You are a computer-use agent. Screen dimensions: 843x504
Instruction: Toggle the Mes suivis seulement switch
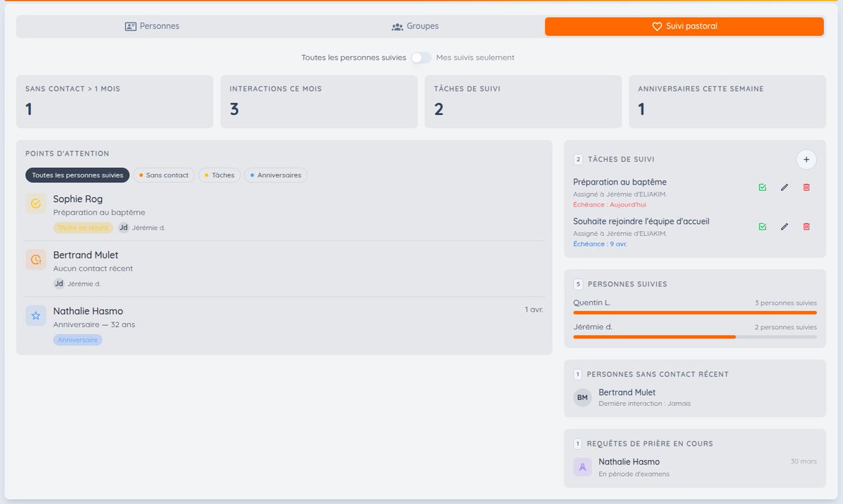coord(421,58)
